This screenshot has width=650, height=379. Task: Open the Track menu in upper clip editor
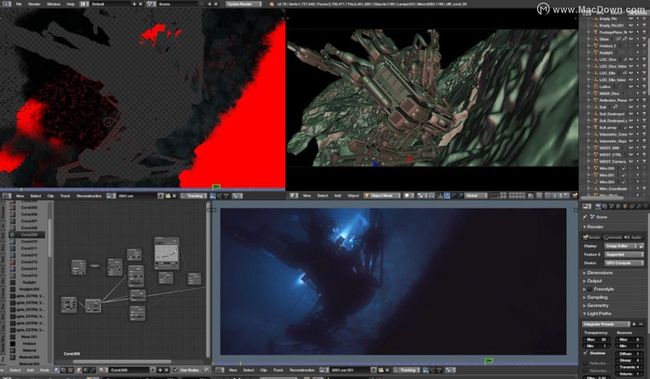[65, 196]
